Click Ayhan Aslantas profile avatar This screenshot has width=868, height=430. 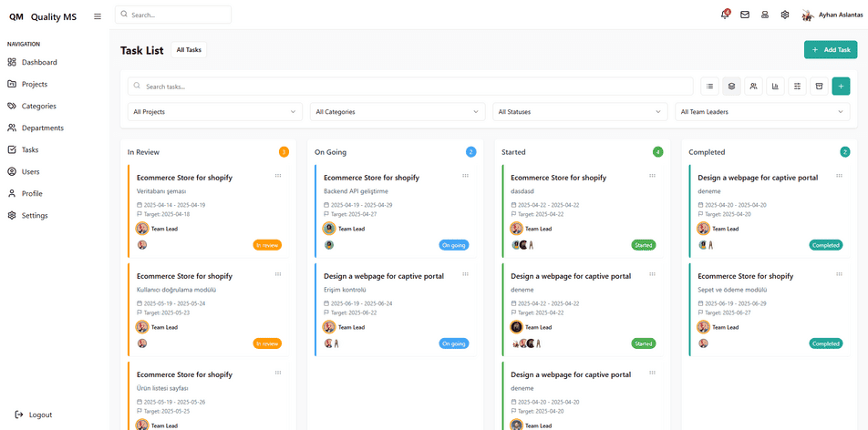[x=807, y=15]
